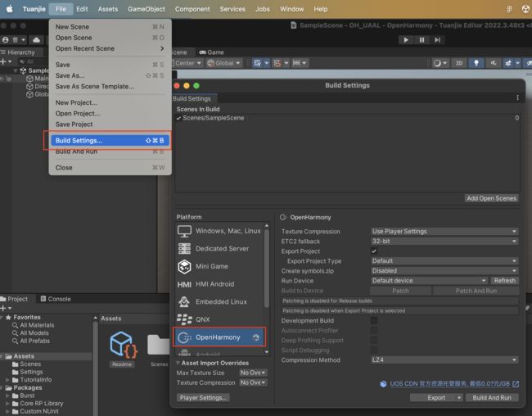Open Compression Method LZ4 dropdown
This screenshot has width=532, height=416.
point(444,359)
